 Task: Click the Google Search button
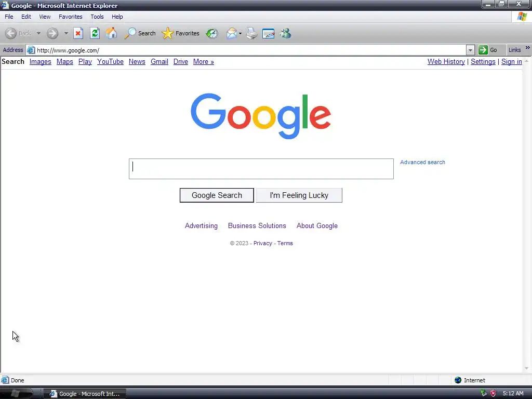[217, 195]
